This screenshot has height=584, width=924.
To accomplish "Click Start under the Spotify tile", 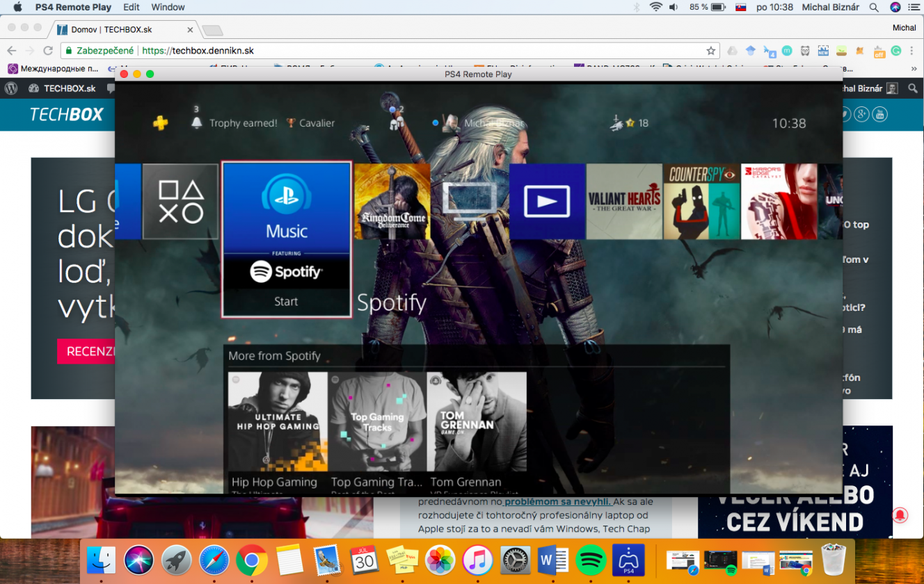I will 286,302.
